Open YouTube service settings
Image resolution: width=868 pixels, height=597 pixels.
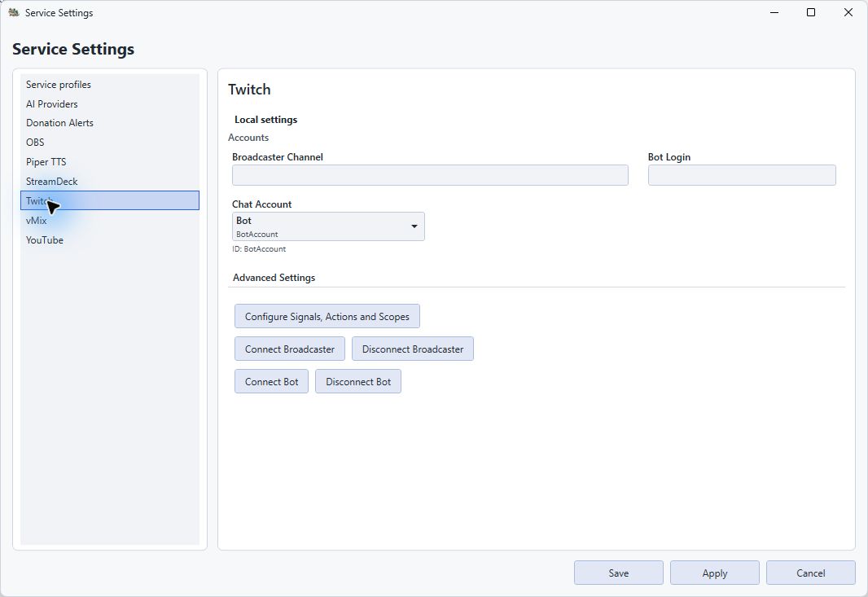110,239
